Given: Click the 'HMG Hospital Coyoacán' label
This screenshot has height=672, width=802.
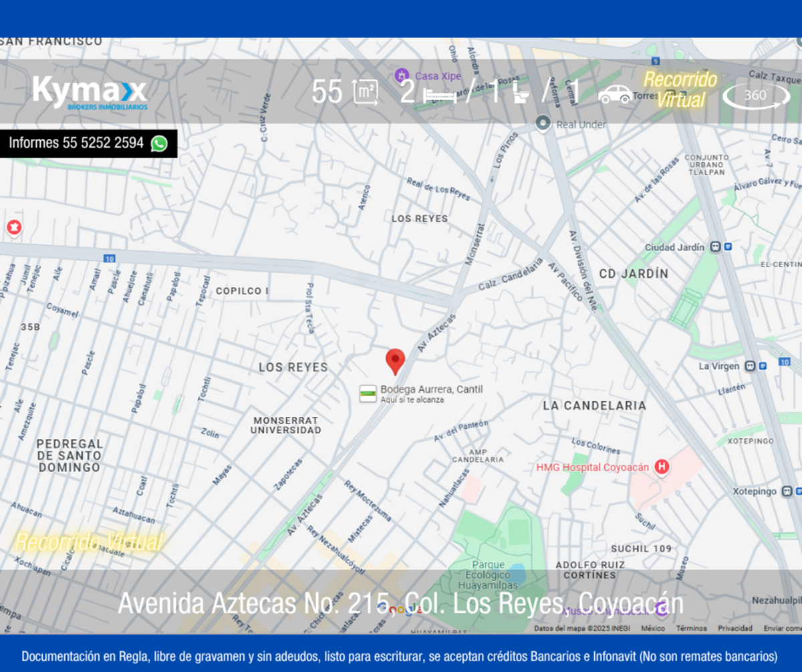Looking at the screenshot, I should (x=592, y=467).
